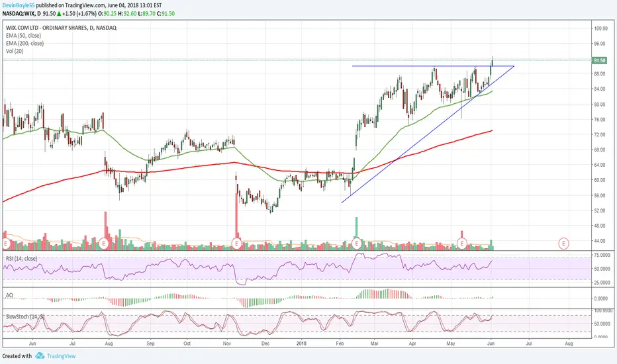Click the 100.00 price axis label
This screenshot has width=617, height=364.
pyautogui.click(x=601, y=28)
